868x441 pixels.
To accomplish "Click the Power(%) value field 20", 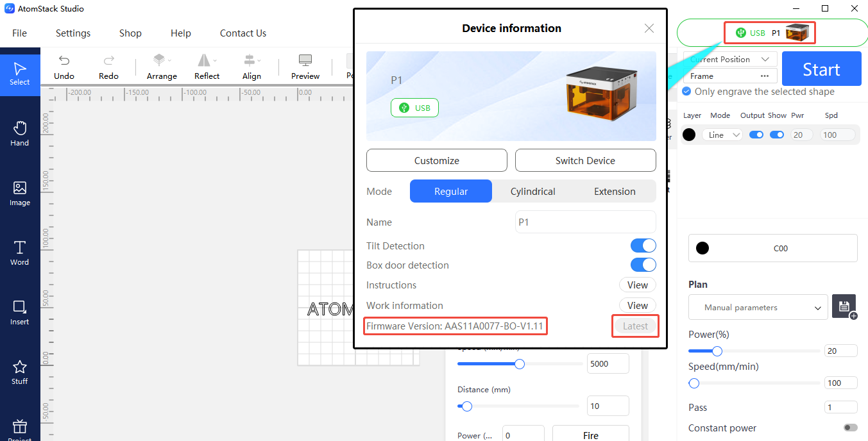I will [x=841, y=351].
